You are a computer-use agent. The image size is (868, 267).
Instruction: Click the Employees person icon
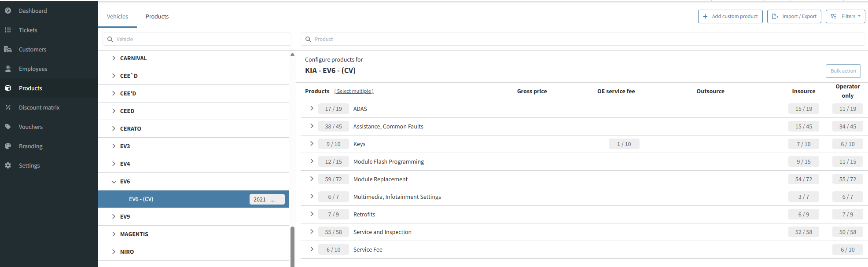[8, 69]
